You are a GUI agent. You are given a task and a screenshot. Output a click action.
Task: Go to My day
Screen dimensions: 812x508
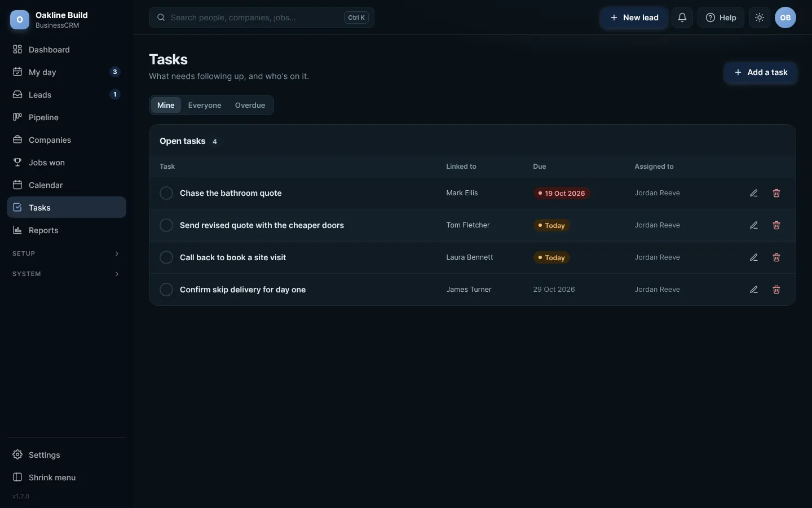pos(67,72)
